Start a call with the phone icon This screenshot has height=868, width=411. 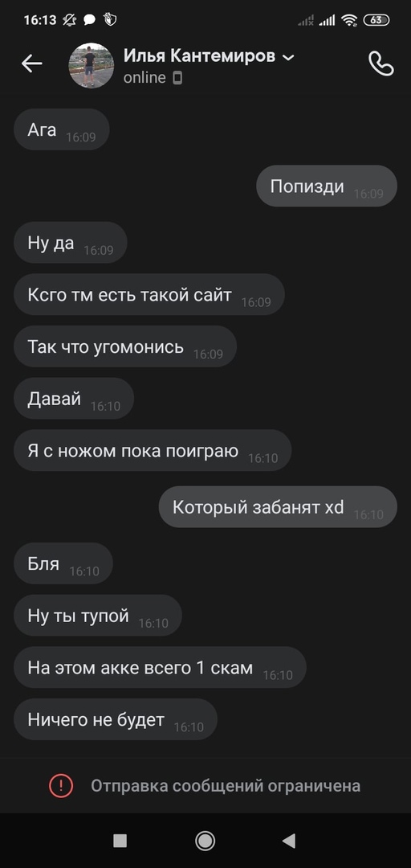pos(380,64)
